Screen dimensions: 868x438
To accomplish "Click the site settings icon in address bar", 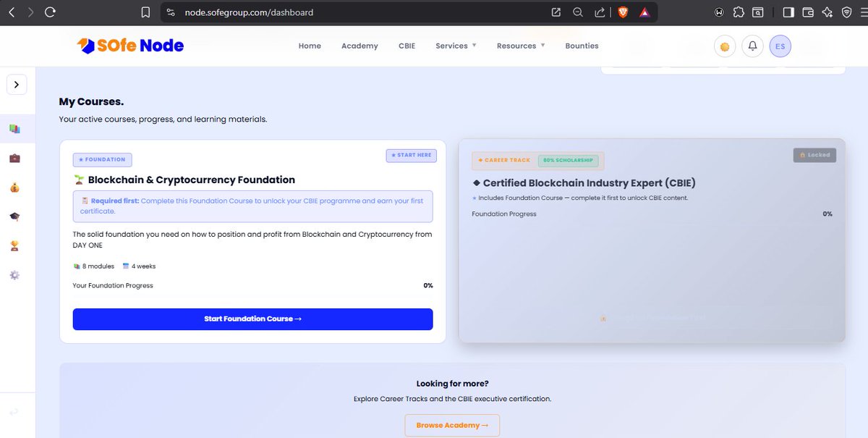I will click(171, 12).
